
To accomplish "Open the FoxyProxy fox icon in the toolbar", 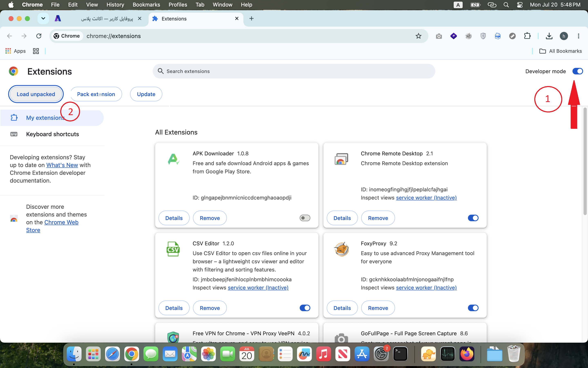I will click(468, 36).
